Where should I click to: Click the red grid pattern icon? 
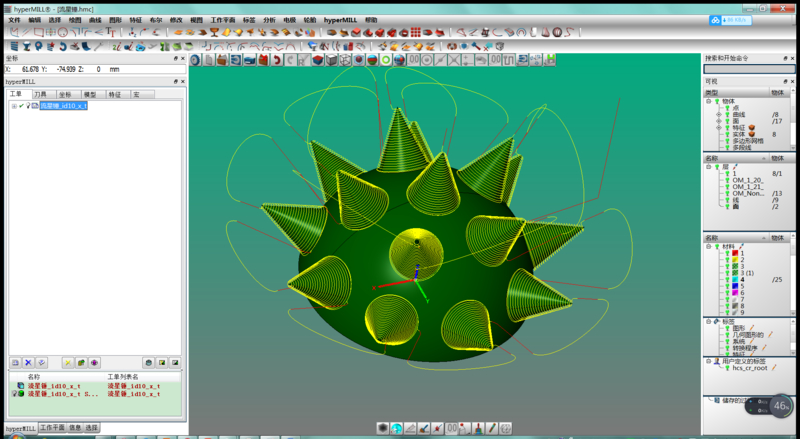(416, 32)
